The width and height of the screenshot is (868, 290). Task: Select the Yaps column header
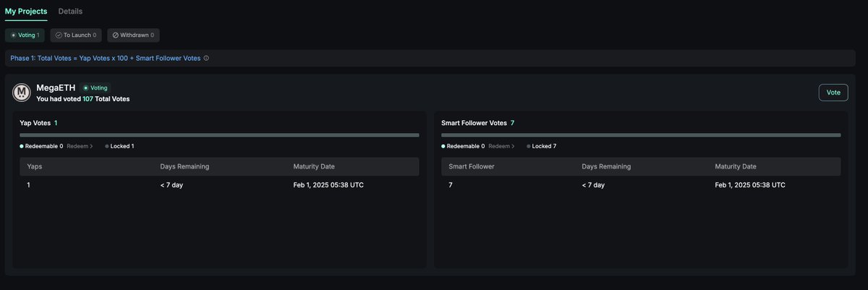click(x=35, y=166)
